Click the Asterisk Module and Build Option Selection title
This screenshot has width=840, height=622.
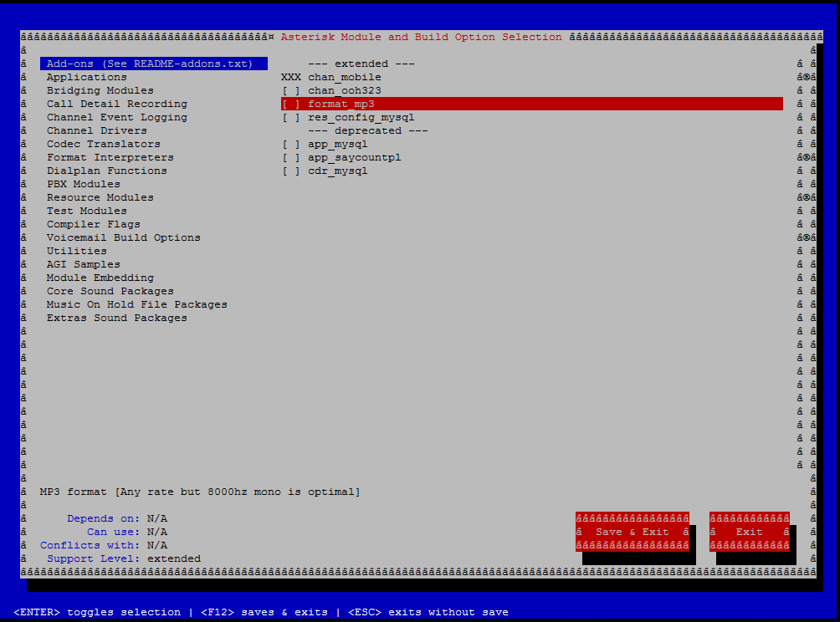[x=422, y=37]
